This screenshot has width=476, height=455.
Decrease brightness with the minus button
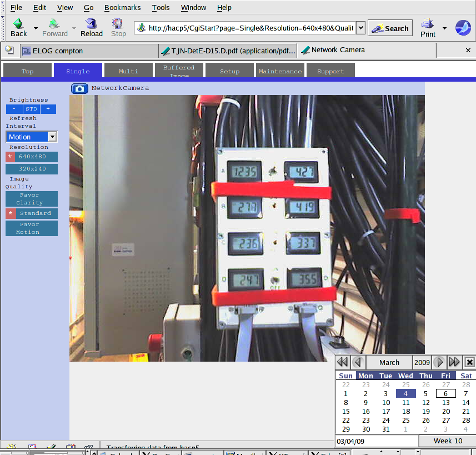(x=14, y=109)
